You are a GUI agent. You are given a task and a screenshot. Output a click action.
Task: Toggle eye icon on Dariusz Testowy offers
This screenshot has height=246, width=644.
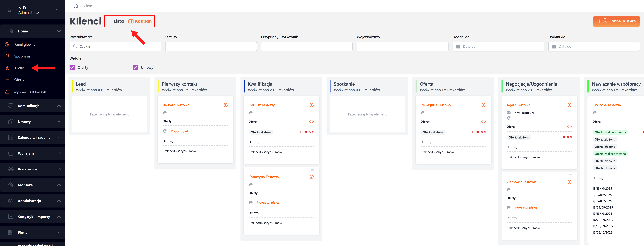coord(311,121)
